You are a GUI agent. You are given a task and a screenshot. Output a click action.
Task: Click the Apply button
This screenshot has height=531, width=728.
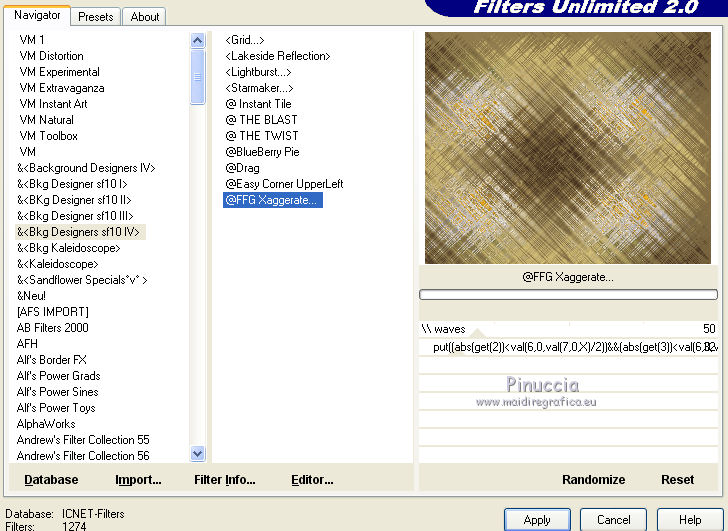tap(537, 520)
